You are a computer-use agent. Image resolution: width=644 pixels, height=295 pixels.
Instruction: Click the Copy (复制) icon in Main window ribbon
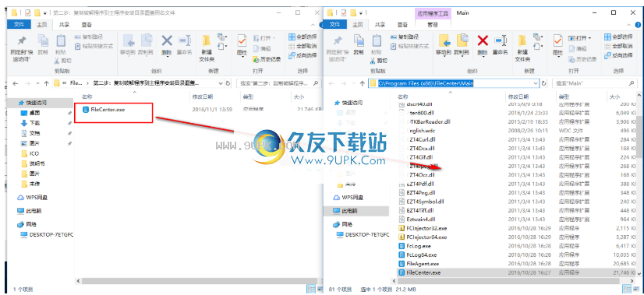coord(359,41)
